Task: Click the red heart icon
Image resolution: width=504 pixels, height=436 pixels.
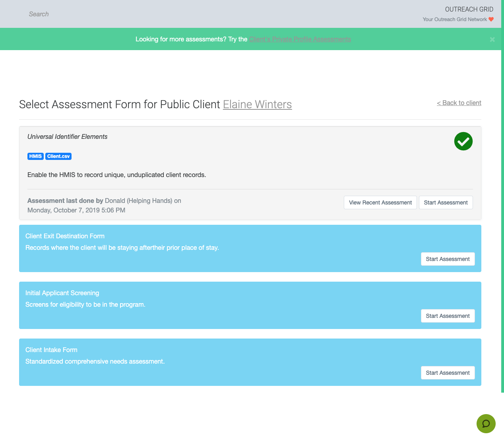Action: (x=491, y=19)
